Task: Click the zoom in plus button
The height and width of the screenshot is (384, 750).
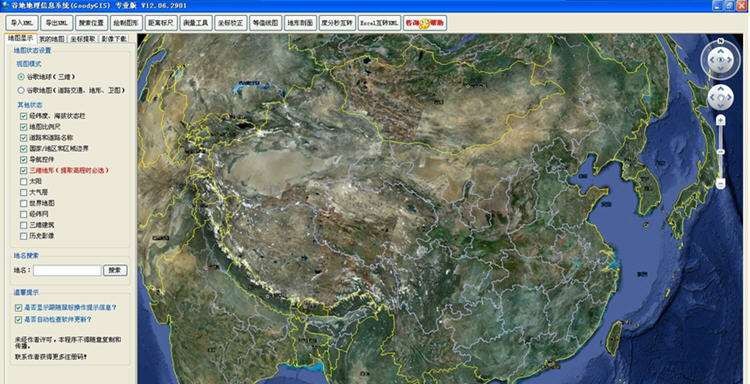Action: coord(721,120)
